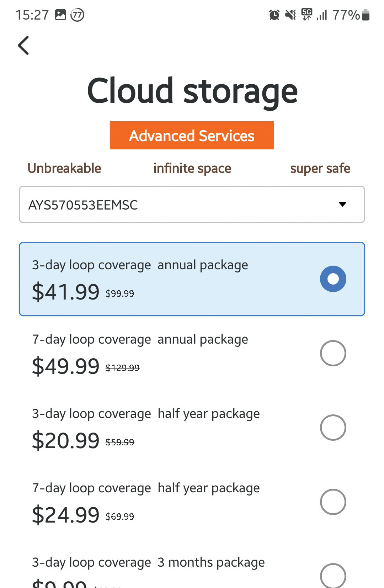
Task: Tap the super safe feature label
Action: click(320, 168)
